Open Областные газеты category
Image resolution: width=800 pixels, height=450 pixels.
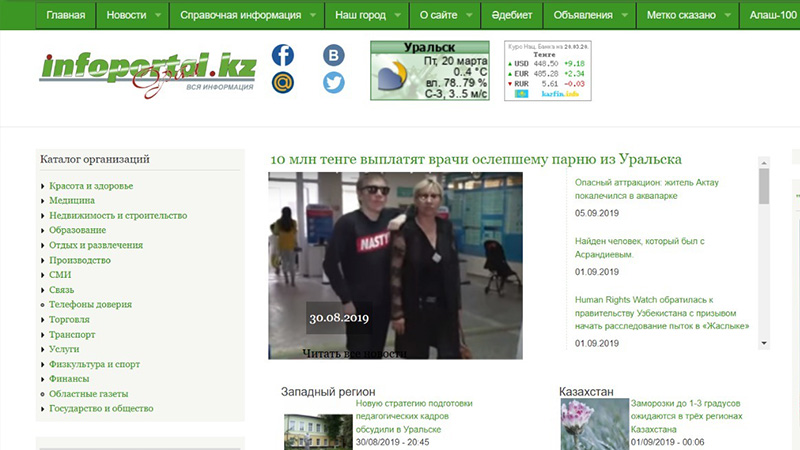coord(88,394)
